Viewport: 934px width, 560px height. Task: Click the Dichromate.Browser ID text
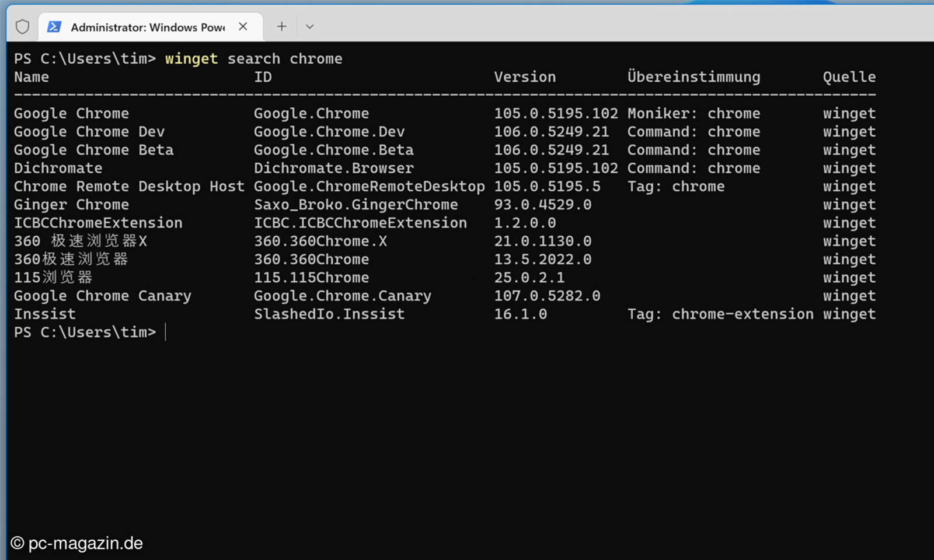pyautogui.click(x=333, y=169)
